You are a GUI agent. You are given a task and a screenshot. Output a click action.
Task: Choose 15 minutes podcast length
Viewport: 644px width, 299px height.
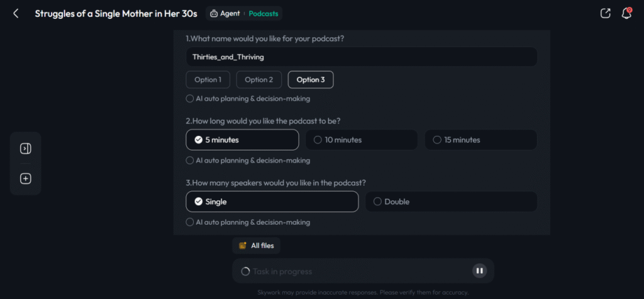tap(480, 140)
